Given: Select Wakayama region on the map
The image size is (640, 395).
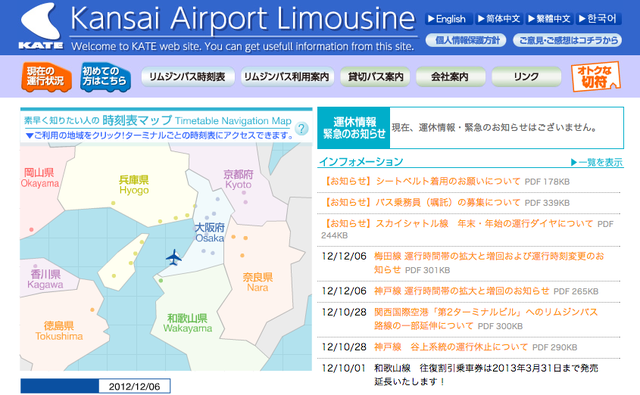Looking at the screenshot, I should [187, 323].
